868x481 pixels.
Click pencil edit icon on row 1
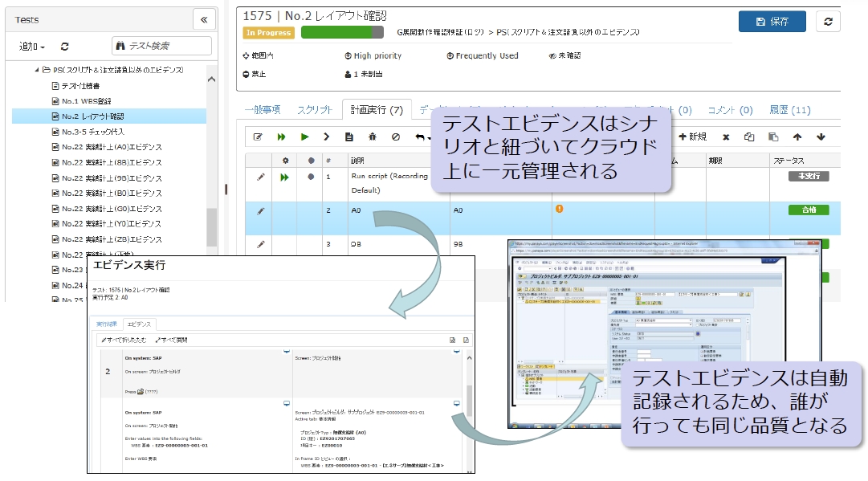260,177
